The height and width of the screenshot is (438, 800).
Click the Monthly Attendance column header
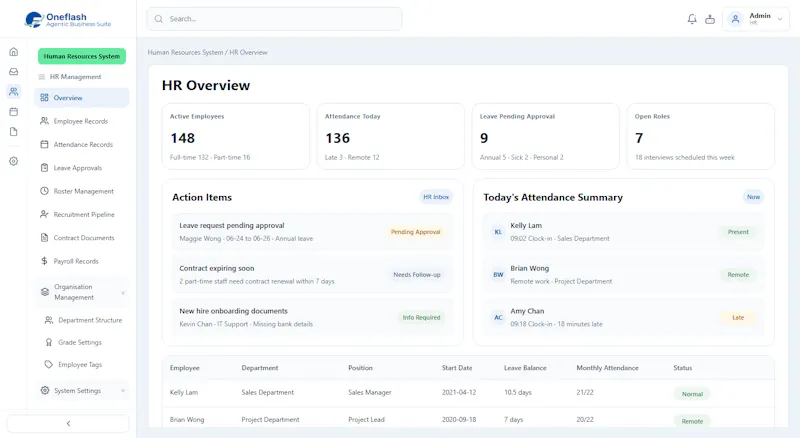point(607,368)
